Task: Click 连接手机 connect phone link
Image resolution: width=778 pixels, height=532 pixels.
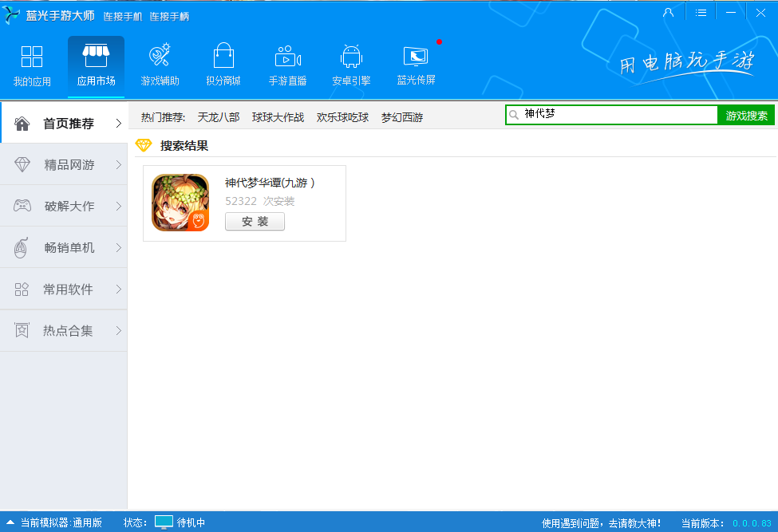Action: [x=123, y=17]
